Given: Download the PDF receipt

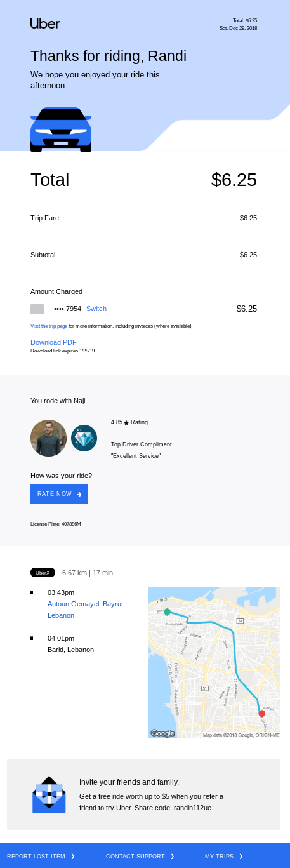Looking at the screenshot, I should [x=53, y=342].
